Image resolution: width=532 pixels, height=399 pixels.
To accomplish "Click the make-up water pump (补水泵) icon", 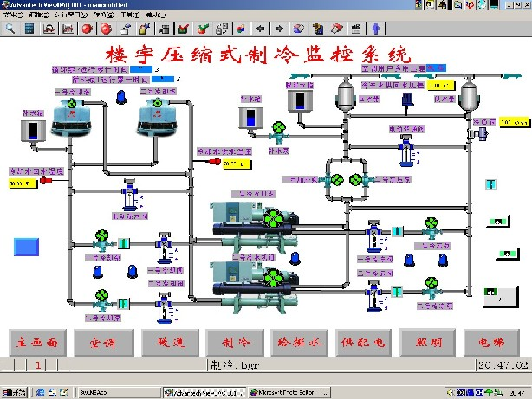I will tap(279, 128).
